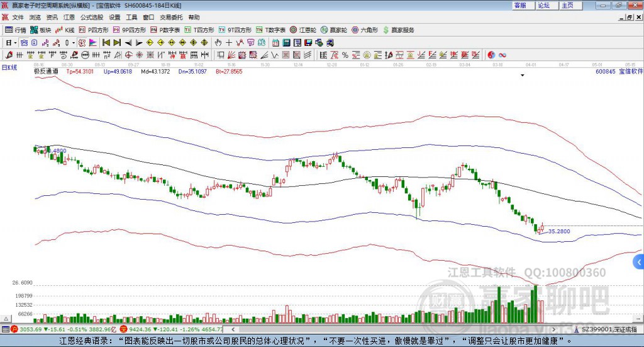Click the 论坛 button

click(547, 5)
